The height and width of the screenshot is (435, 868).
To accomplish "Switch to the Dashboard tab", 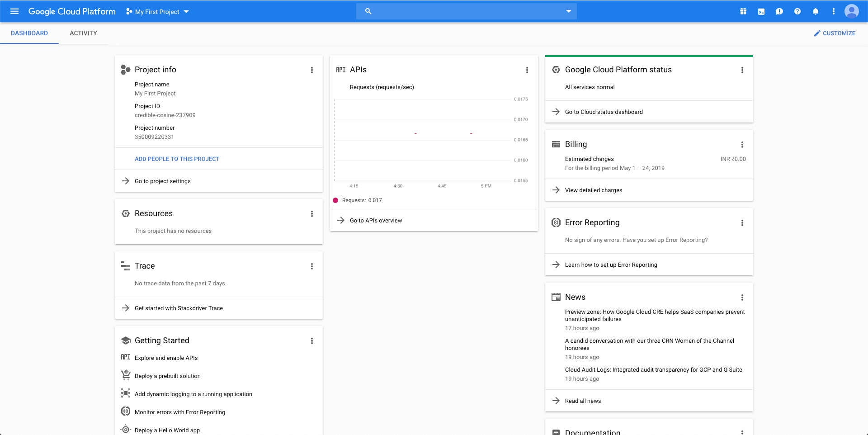I will click(29, 33).
